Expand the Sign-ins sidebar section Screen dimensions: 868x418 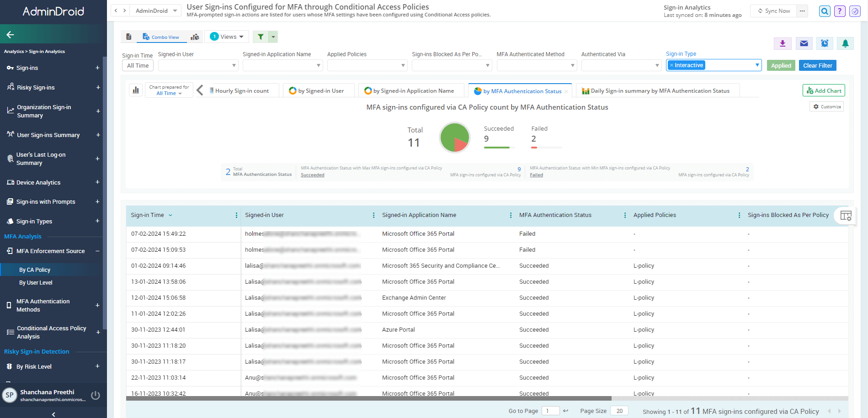pyautogui.click(x=97, y=68)
